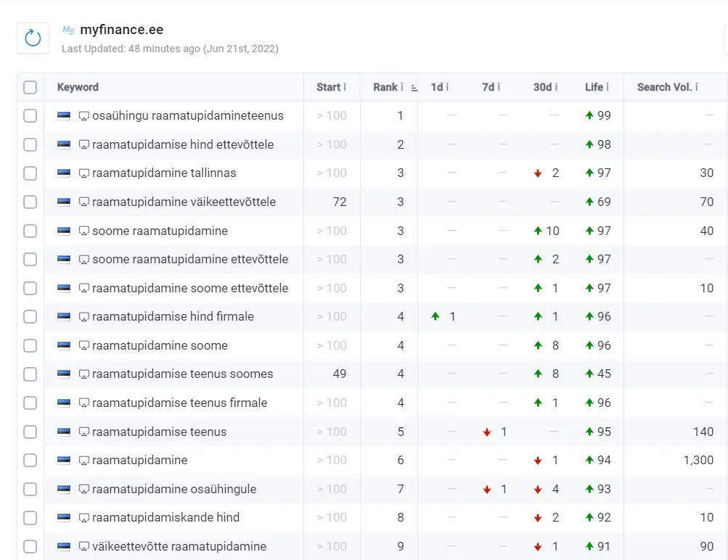The width and height of the screenshot is (728, 560).
Task: Click the info icon next to Start column
Action: point(344,87)
